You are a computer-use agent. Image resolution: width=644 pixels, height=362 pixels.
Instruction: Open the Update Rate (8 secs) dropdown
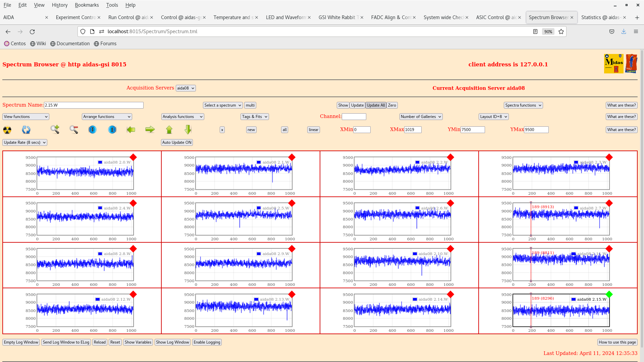[25, 142]
